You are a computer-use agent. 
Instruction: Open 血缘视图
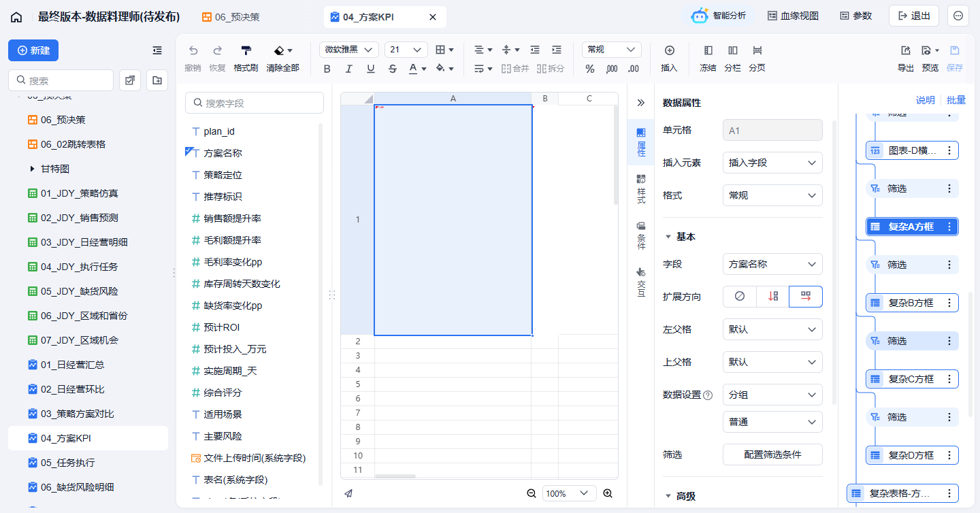pos(793,16)
